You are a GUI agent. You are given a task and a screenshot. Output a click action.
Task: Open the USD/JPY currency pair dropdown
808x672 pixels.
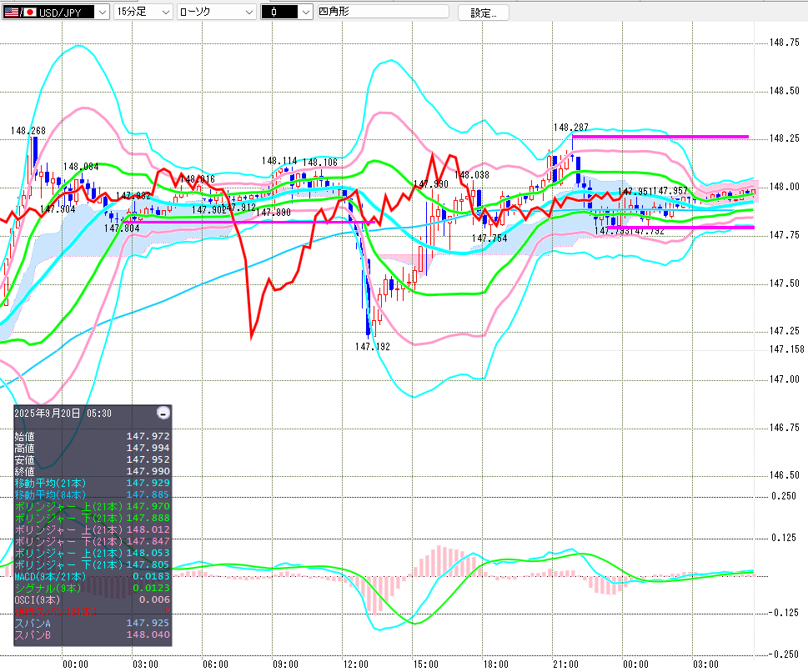point(55,12)
